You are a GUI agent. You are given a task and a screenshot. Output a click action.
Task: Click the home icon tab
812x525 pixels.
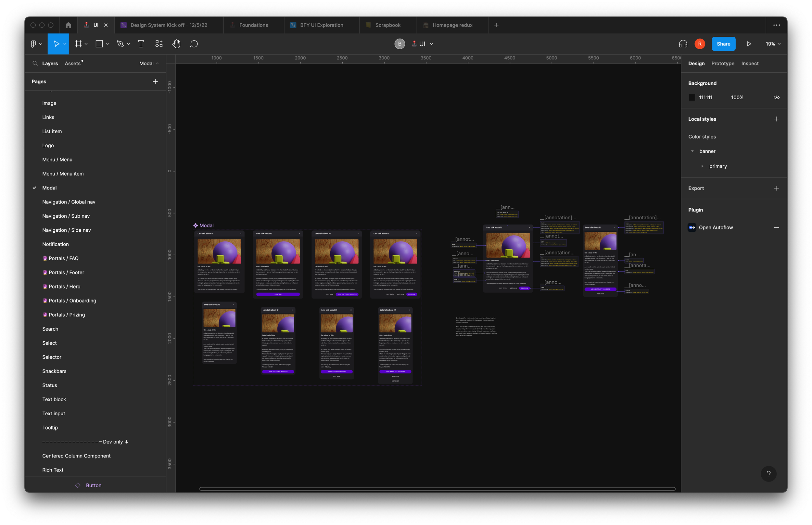tap(68, 25)
